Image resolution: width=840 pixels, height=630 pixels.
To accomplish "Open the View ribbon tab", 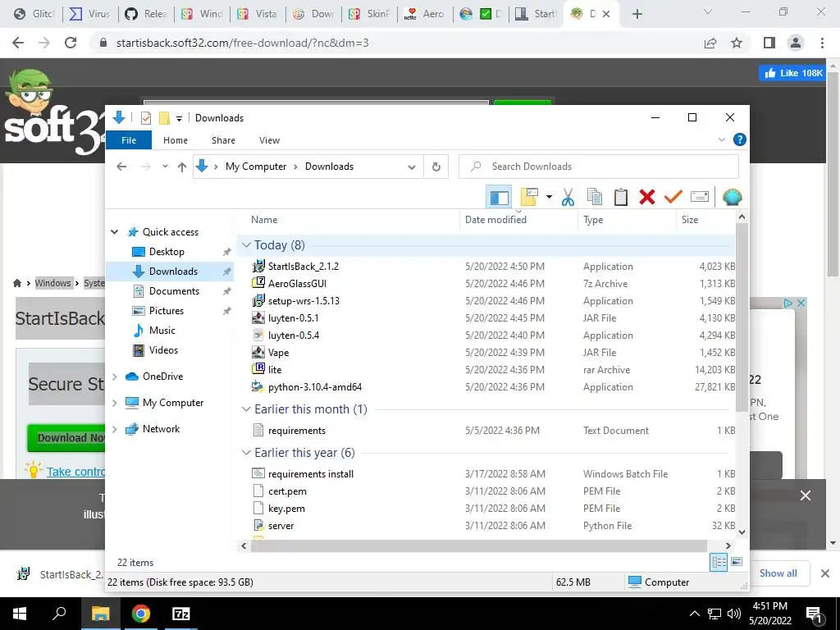I will click(269, 140).
